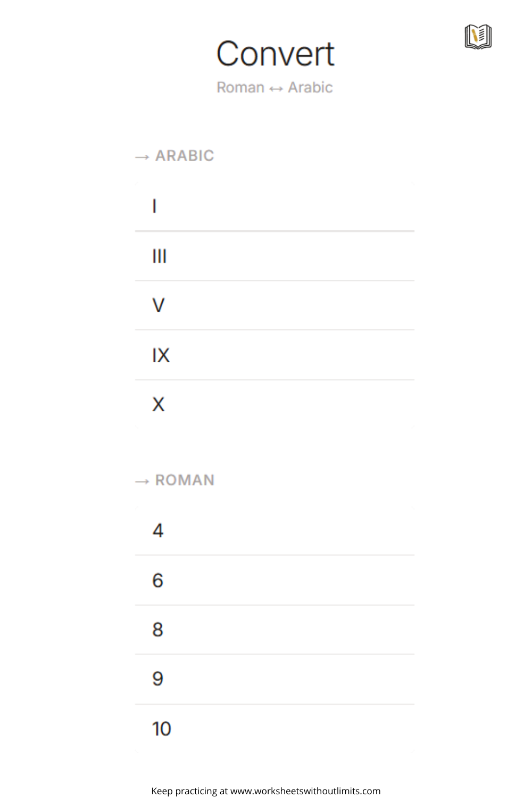Click the answer row for number 8
The image size is (532, 798).
tap(275, 630)
